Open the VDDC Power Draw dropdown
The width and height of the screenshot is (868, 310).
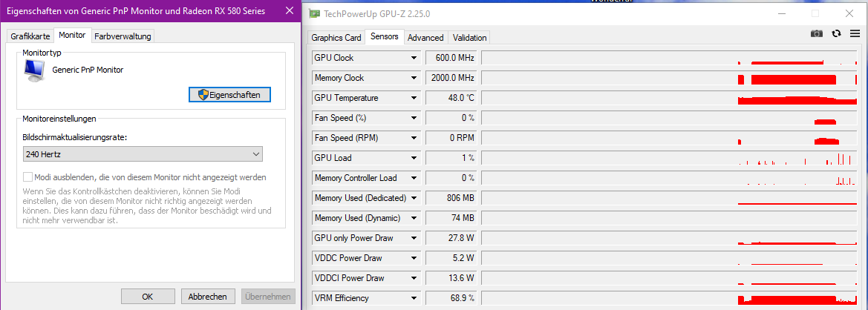click(414, 258)
